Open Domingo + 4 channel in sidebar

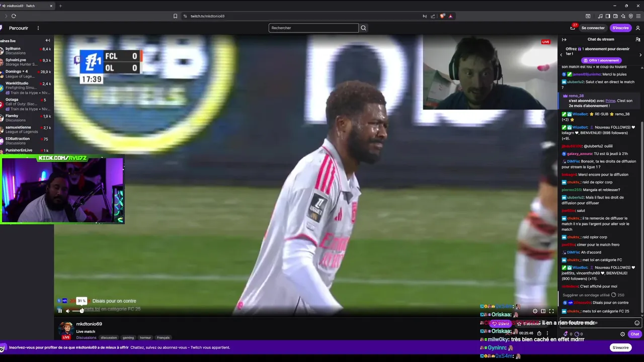(26, 73)
